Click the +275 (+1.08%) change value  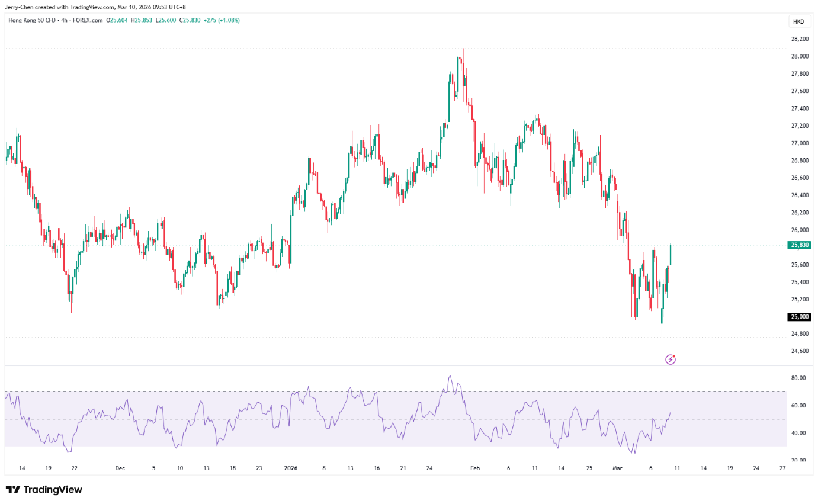click(x=222, y=20)
